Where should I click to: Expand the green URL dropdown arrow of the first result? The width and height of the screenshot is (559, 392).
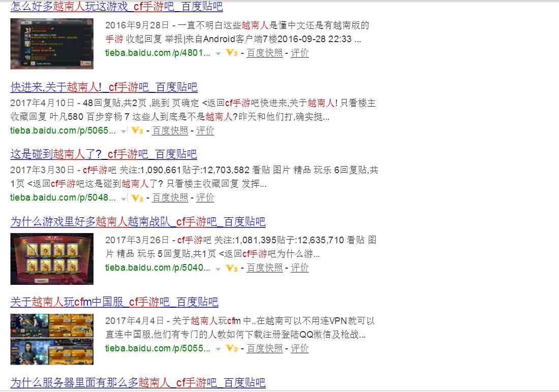click(219, 53)
